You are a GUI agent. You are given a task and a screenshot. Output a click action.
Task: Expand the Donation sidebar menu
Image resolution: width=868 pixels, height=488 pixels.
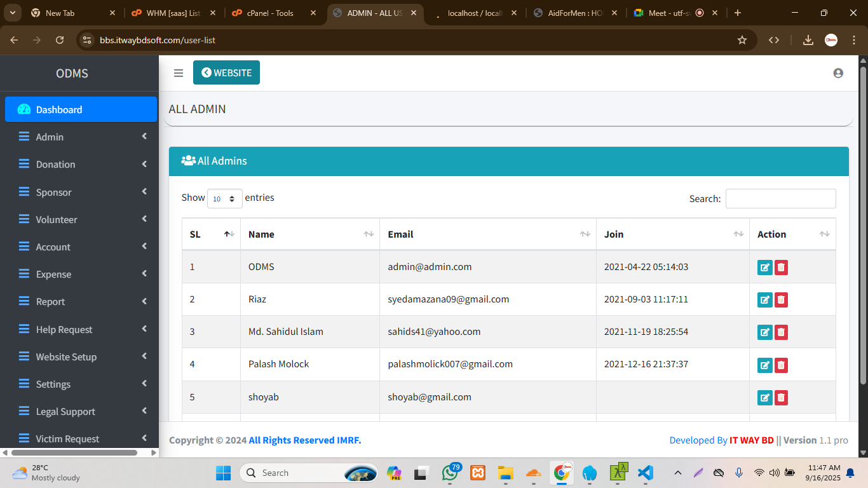click(x=83, y=165)
